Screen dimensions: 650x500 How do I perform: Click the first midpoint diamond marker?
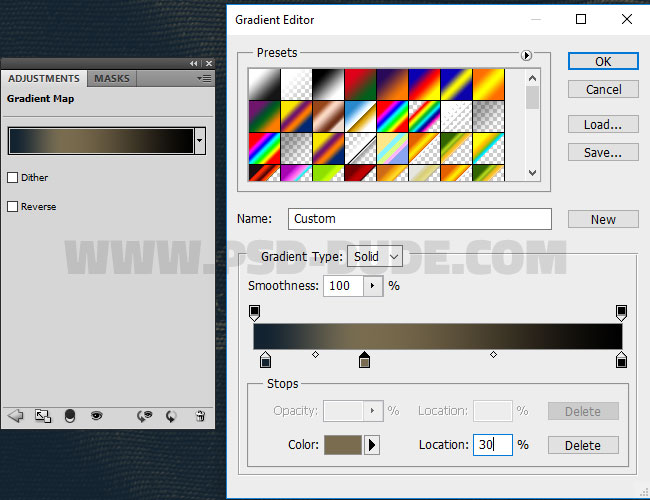315,354
